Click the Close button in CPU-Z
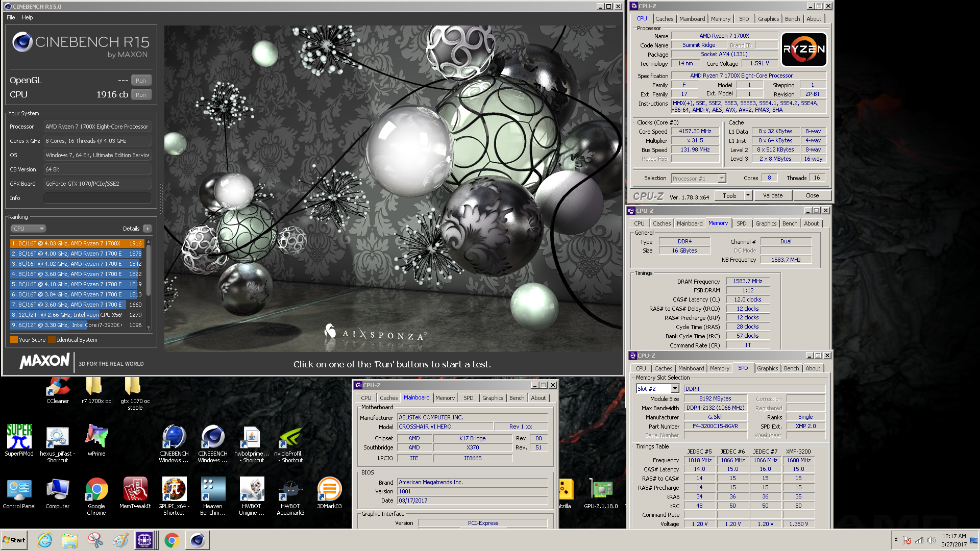 pyautogui.click(x=812, y=195)
